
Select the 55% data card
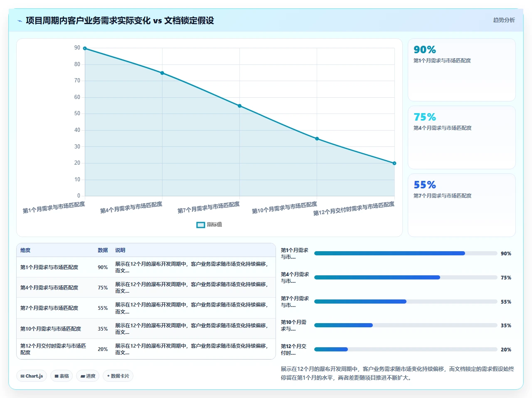click(461, 205)
